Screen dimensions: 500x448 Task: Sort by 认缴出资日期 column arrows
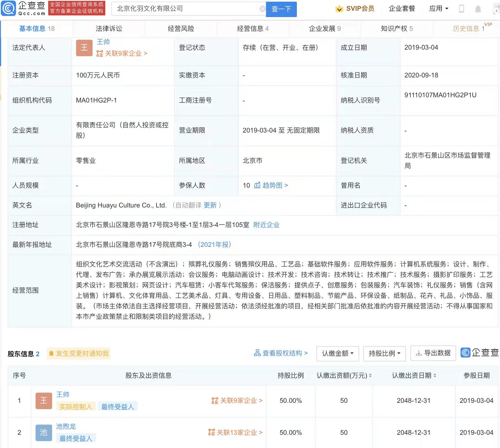tap(435, 375)
